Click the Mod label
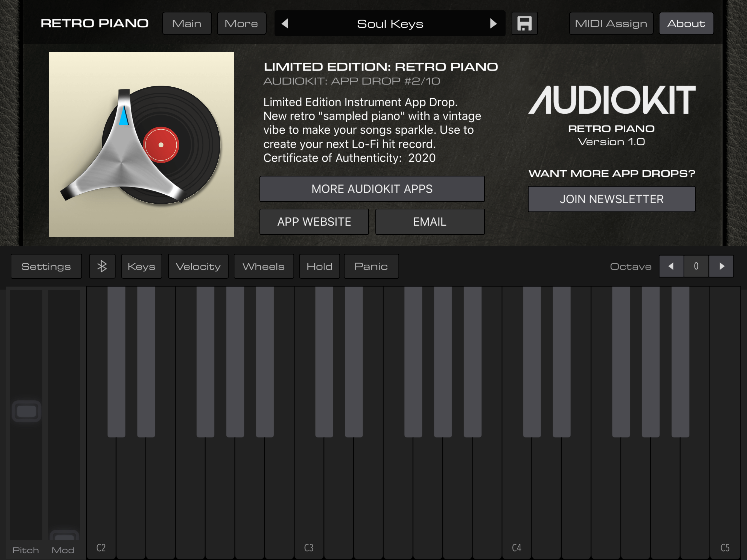The width and height of the screenshot is (747, 560). click(63, 550)
